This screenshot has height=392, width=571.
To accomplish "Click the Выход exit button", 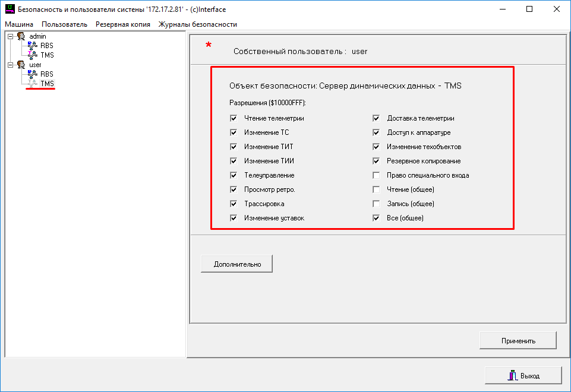I will 523,376.
